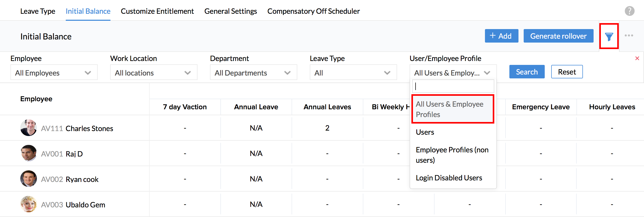Click the blue Search button
644x217 pixels.
[527, 72]
